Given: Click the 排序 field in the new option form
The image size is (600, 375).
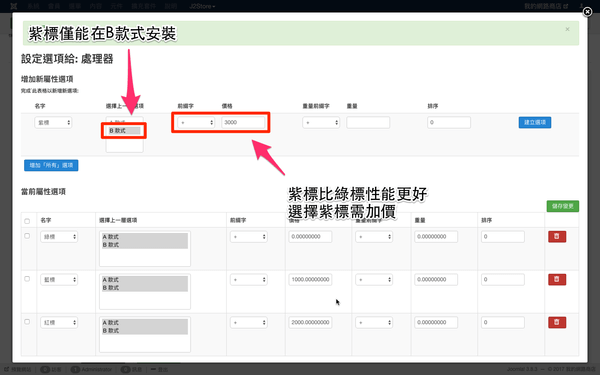Looking at the screenshot, I should [x=449, y=122].
